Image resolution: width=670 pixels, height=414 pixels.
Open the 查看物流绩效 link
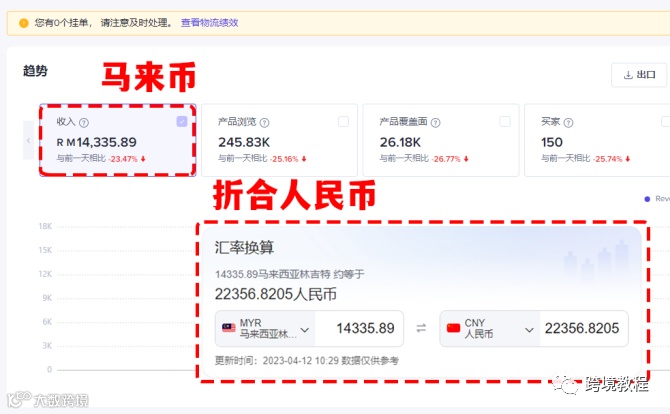(209, 23)
